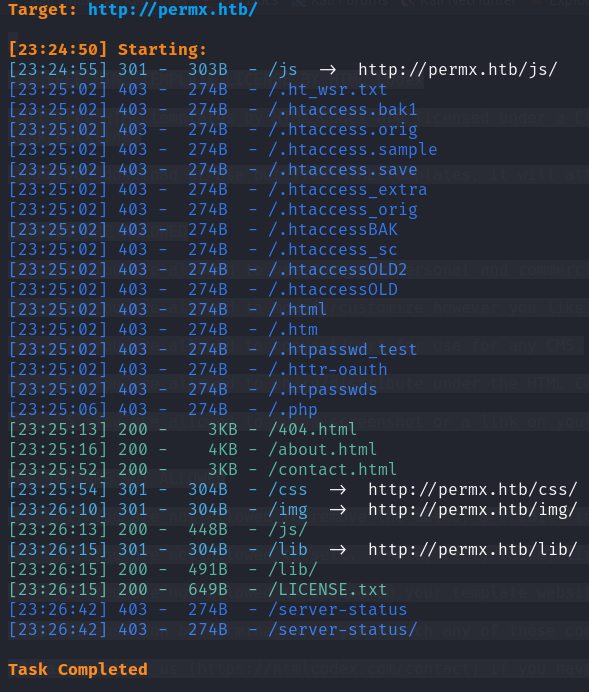589x692 pixels.
Task: Click the 301 status on the /img row
Action: (133, 510)
